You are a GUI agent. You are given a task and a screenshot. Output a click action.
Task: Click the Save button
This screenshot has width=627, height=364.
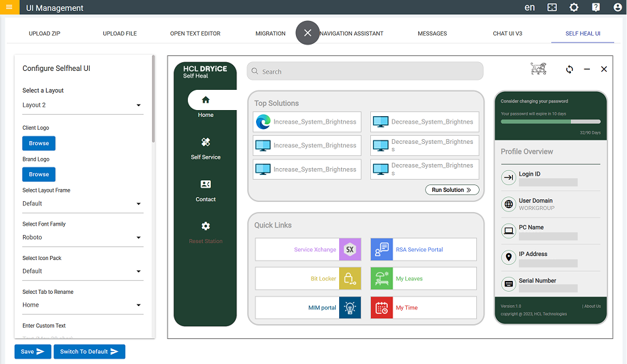33,352
